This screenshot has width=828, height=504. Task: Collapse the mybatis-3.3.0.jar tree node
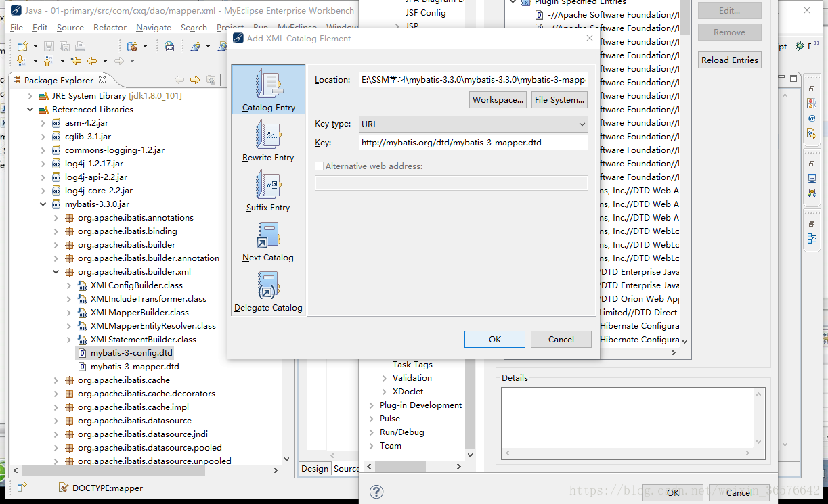pyautogui.click(x=43, y=204)
